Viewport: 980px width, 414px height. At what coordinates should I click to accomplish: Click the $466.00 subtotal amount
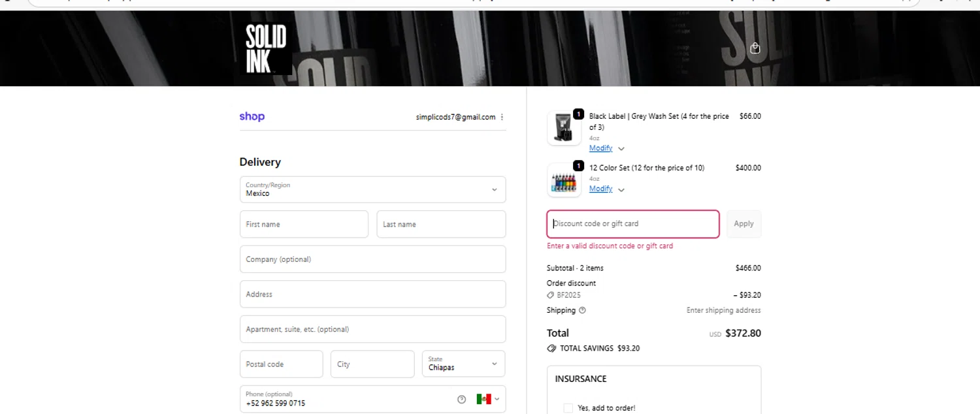[748, 268]
